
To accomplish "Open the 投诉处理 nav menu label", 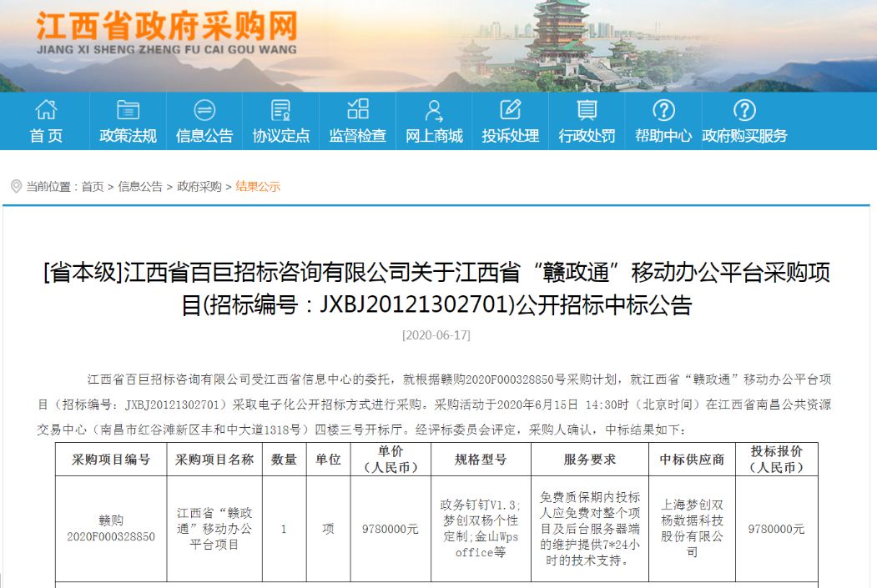I will click(x=511, y=136).
